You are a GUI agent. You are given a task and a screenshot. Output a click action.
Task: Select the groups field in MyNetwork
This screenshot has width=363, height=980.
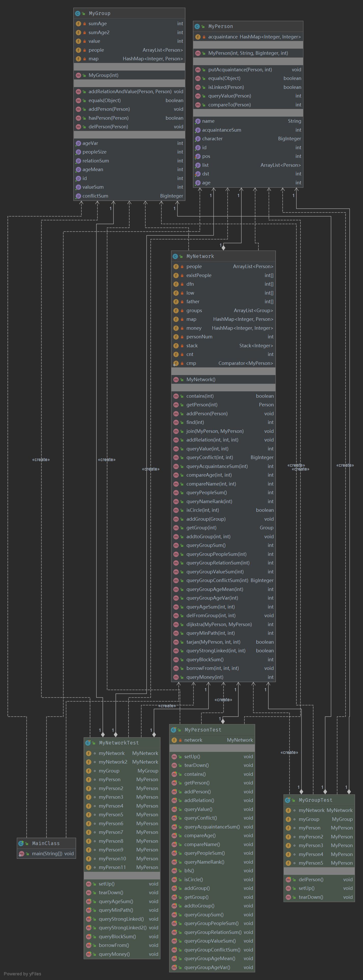pos(223,310)
